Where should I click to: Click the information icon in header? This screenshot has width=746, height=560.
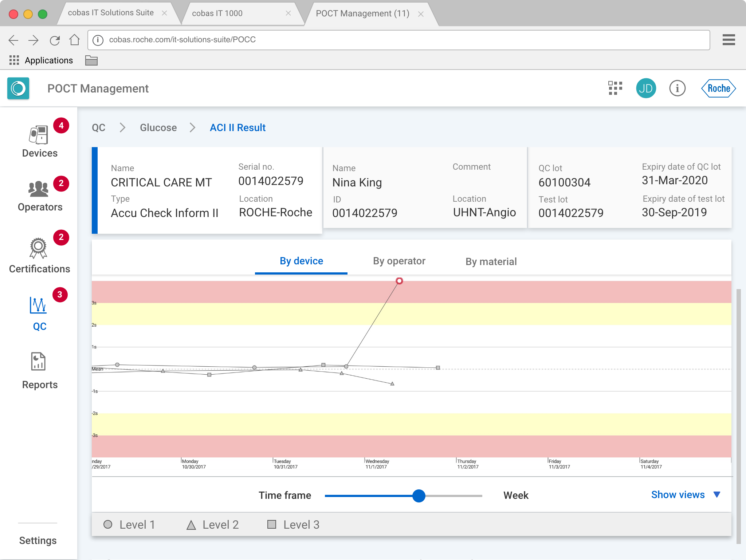tap(677, 88)
